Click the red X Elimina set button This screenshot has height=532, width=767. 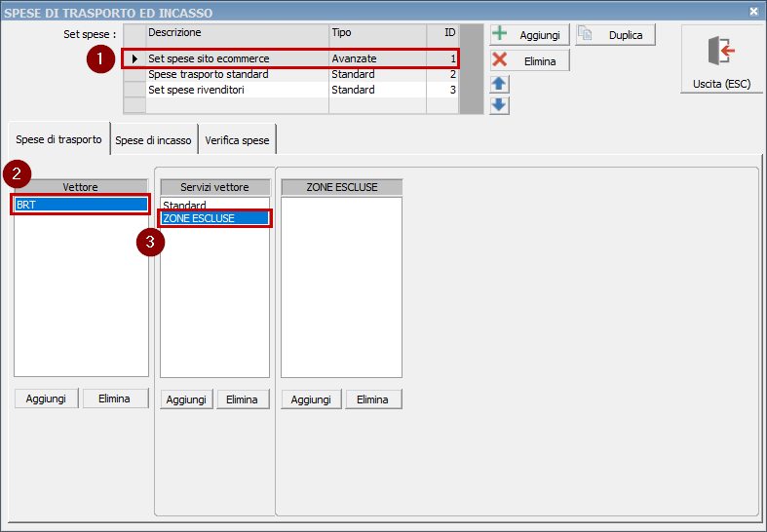529,60
